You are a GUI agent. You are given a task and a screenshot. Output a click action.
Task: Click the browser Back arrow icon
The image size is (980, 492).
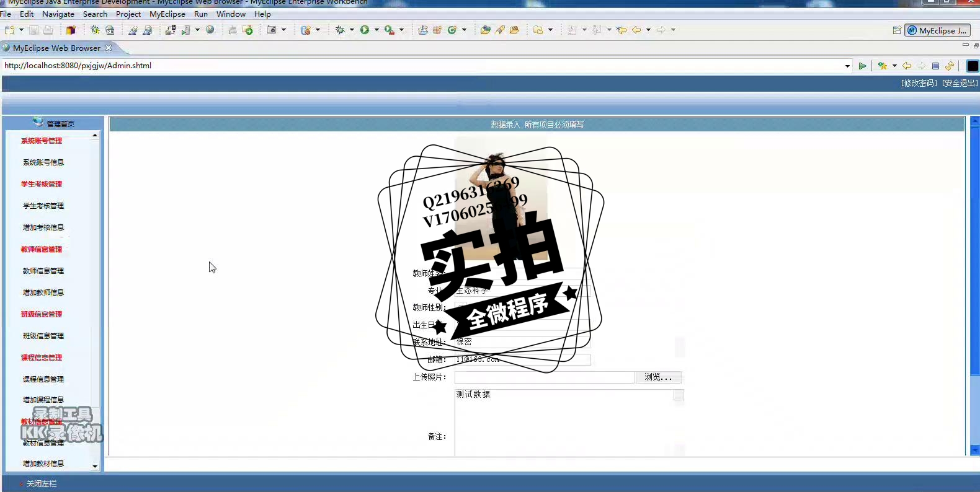907,66
